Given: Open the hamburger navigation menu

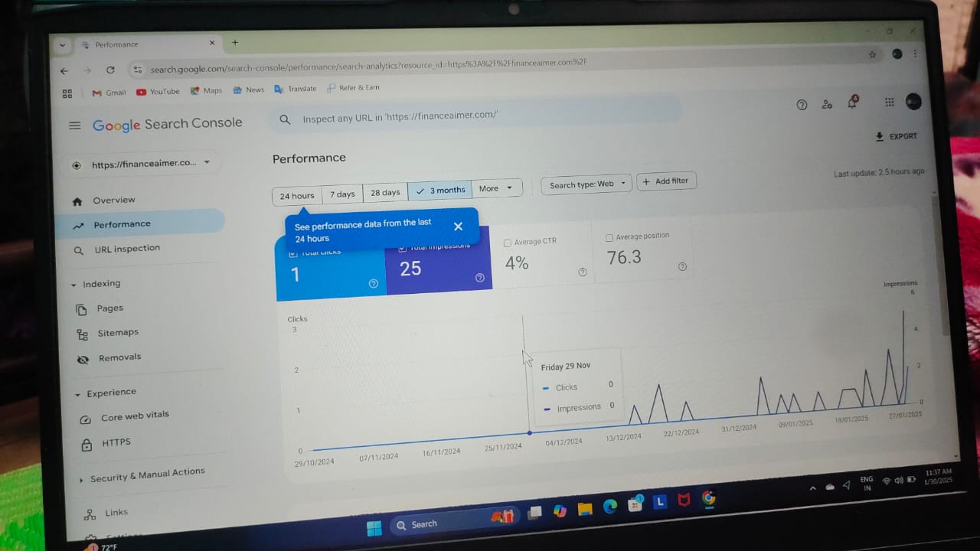Looking at the screenshot, I should 74,126.
